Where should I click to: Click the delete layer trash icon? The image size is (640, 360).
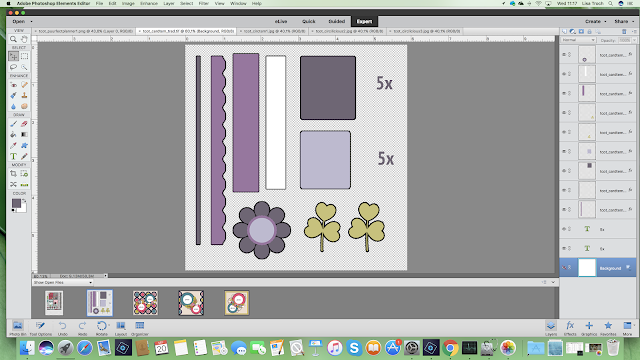pyautogui.click(x=624, y=31)
